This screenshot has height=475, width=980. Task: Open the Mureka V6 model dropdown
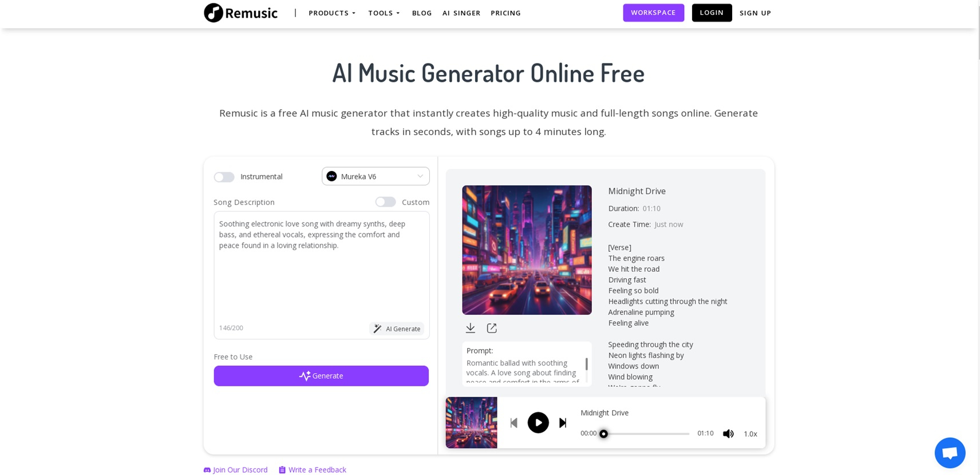pyautogui.click(x=376, y=176)
